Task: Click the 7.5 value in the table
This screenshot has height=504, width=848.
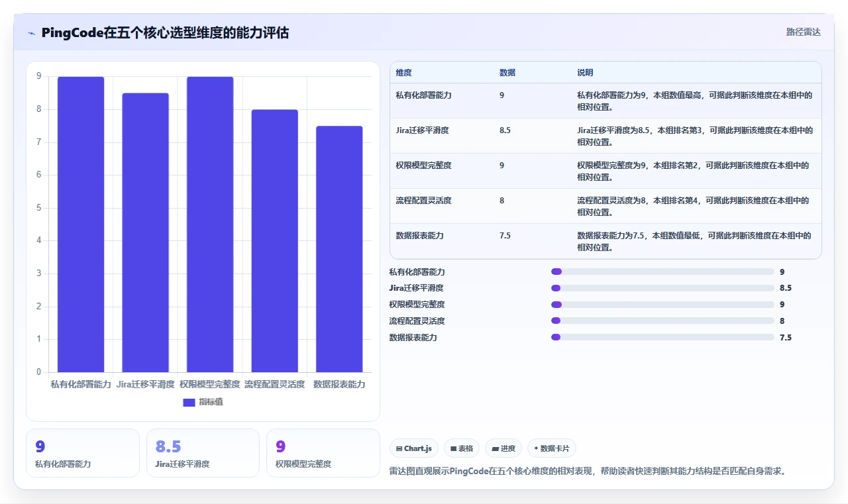Action: coord(505,236)
